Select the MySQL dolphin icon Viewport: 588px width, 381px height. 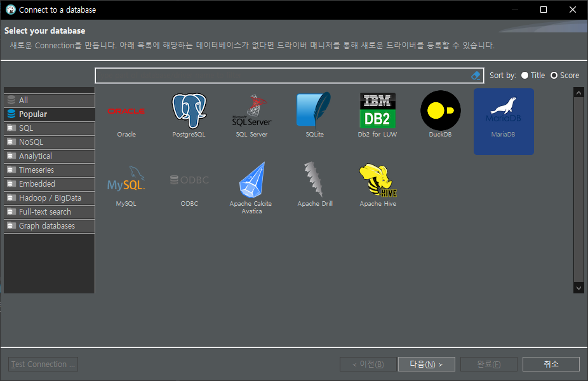[x=126, y=178]
